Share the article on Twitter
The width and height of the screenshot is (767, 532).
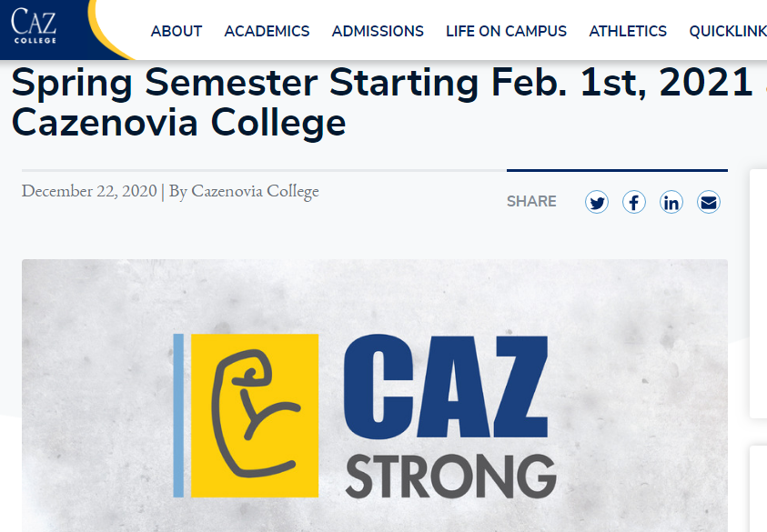[x=597, y=202]
